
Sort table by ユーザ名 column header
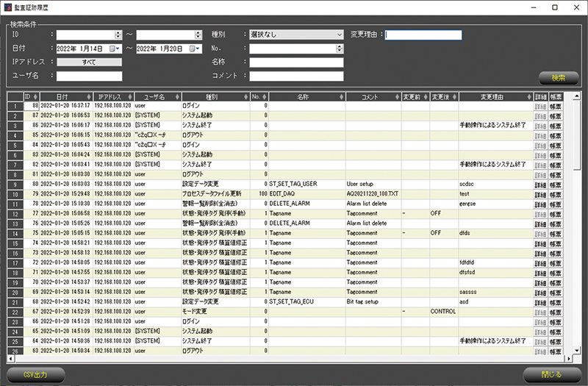157,97
